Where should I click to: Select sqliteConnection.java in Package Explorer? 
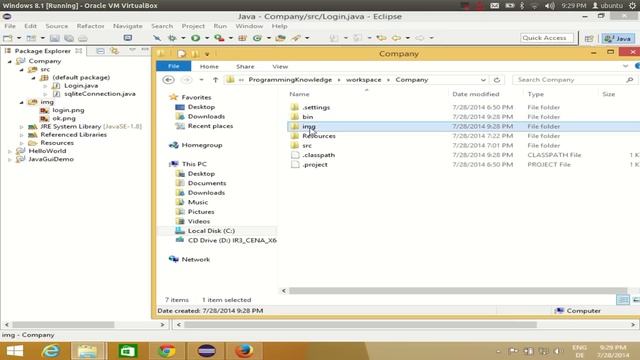[100, 94]
